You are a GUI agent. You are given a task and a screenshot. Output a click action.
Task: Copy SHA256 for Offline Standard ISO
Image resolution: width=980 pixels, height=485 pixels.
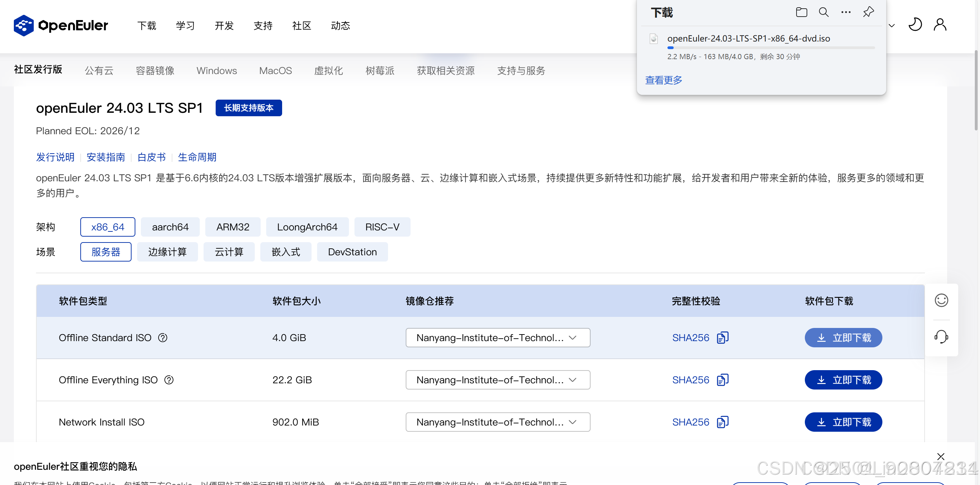(x=722, y=338)
